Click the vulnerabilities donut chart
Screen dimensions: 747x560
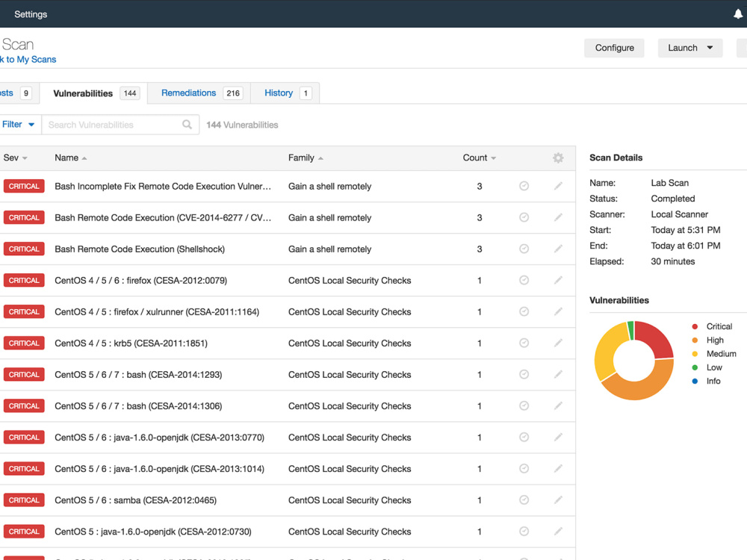634,361
